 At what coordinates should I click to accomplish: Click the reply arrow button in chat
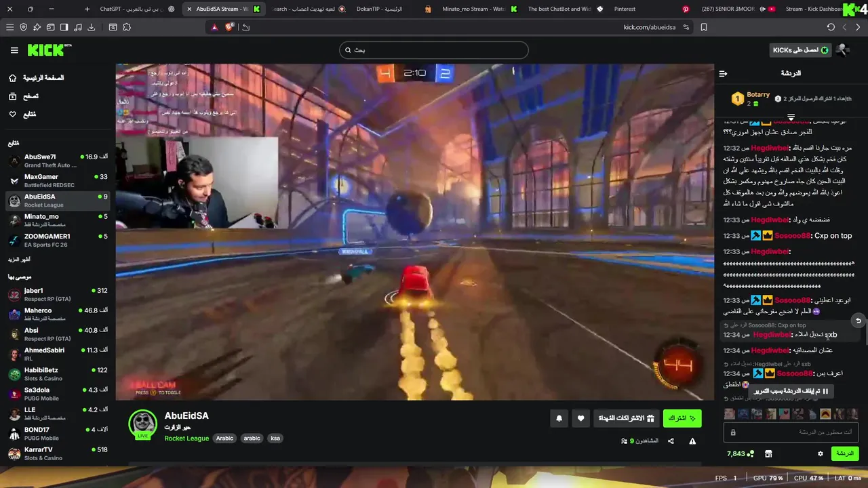(859, 321)
